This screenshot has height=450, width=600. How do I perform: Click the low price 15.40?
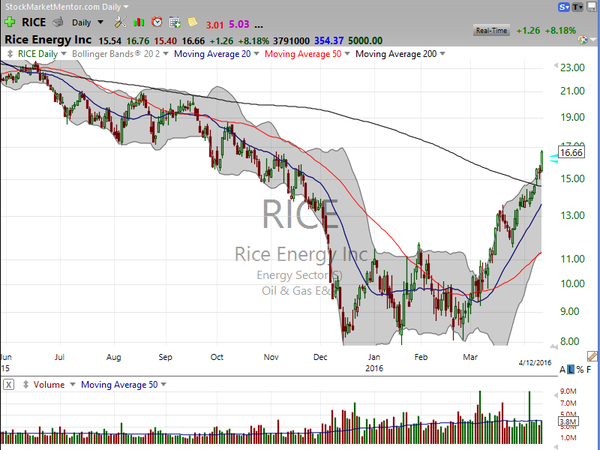166,41
